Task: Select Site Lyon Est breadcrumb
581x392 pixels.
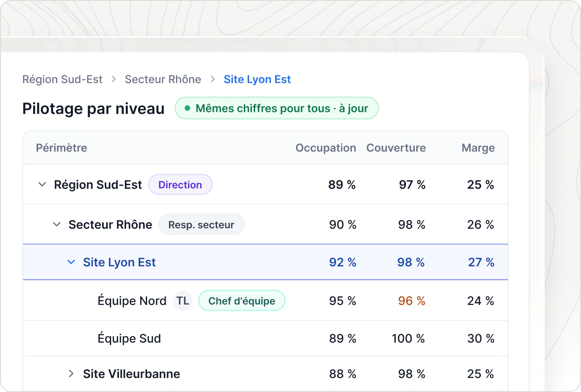Action: (x=257, y=79)
